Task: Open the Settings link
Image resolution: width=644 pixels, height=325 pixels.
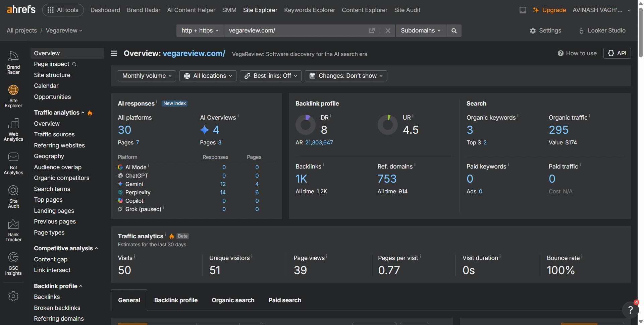Action: (545, 30)
